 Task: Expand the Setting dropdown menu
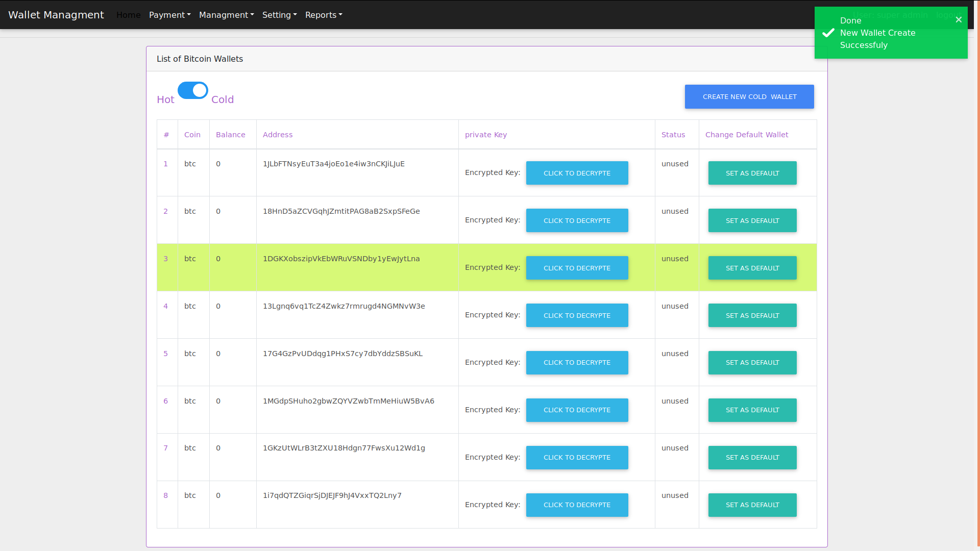click(280, 15)
